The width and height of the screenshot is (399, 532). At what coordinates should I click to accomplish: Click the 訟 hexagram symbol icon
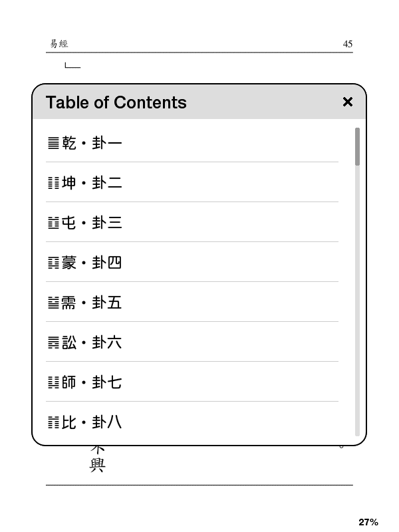(x=53, y=342)
